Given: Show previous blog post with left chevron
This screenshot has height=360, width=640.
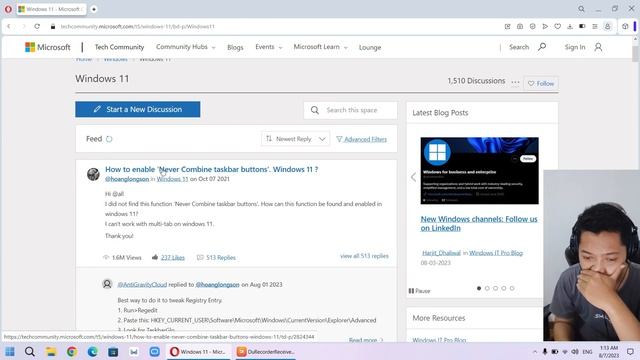Looking at the screenshot, I should [x=413, y=177].
